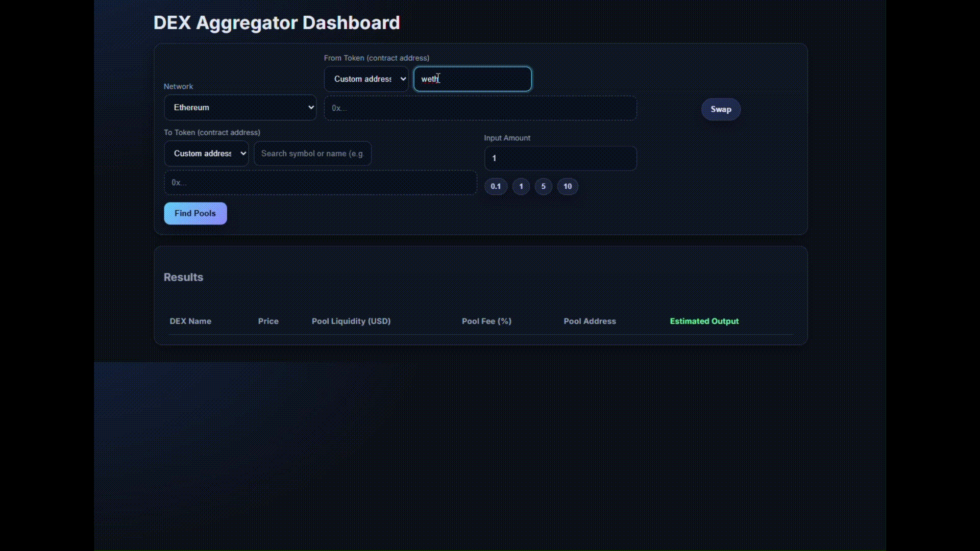Click the DEX Name column header
Screen dimensions: 980x551
point(190,321)
